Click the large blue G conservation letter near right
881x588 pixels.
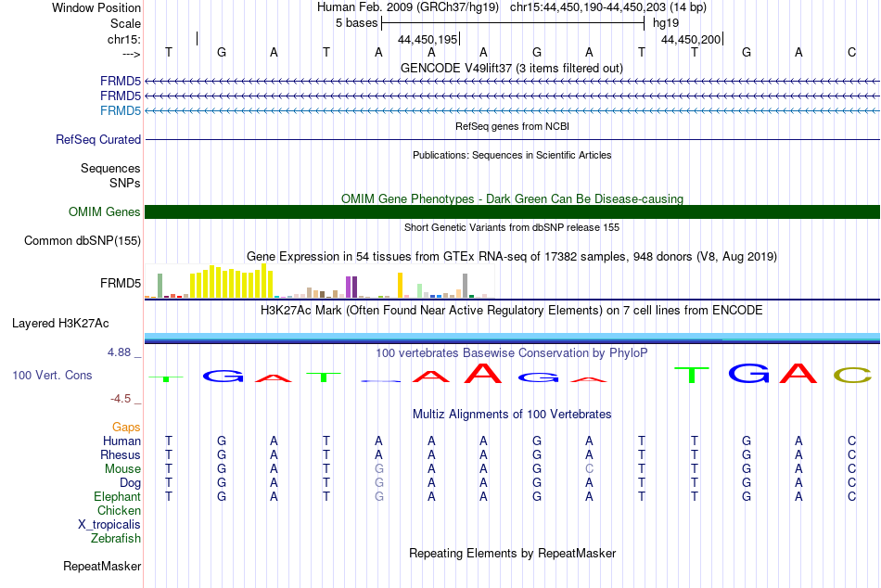click(749, 373)
